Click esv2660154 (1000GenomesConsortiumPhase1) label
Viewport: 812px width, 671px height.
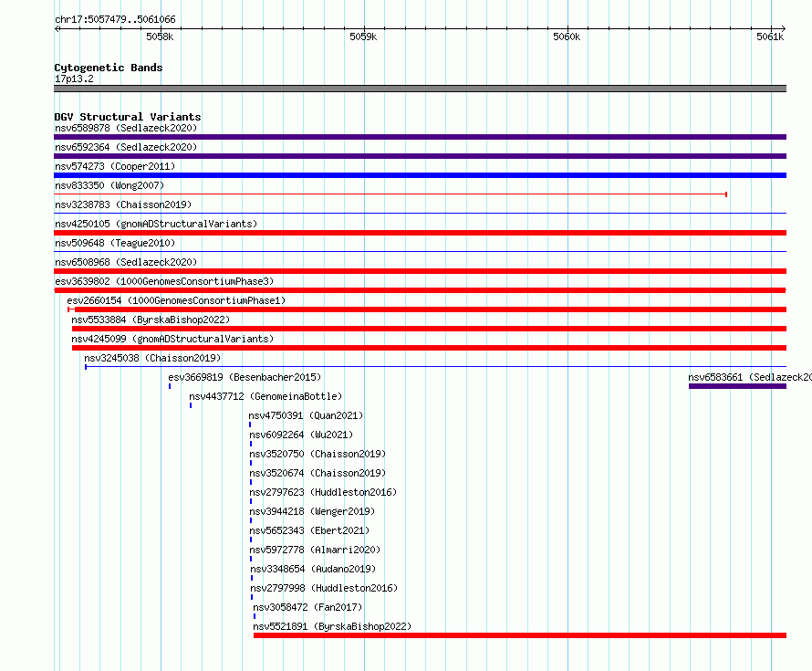(x=176, y=300)
